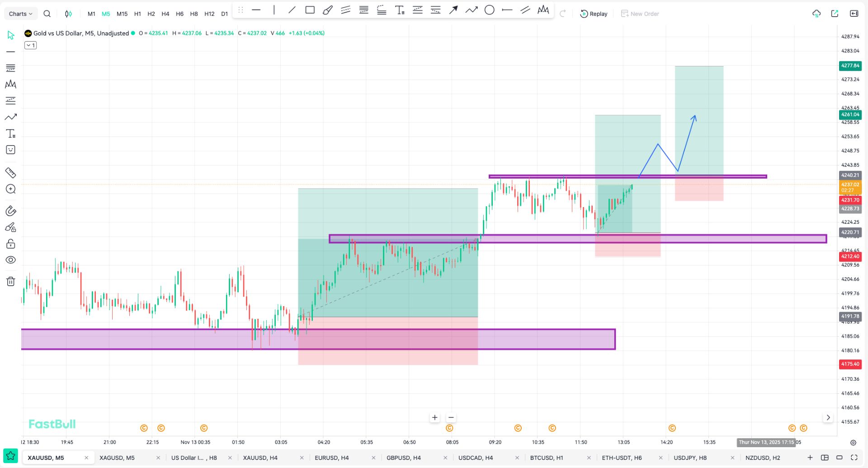Select the brush drawing tool

pos(328,10)
